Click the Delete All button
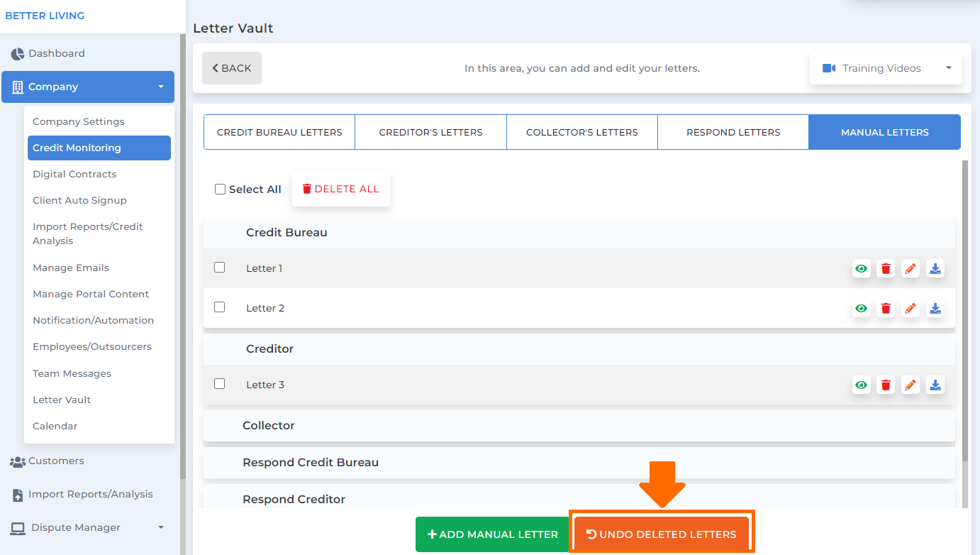 pyautogui.click(x=341, y=189)
